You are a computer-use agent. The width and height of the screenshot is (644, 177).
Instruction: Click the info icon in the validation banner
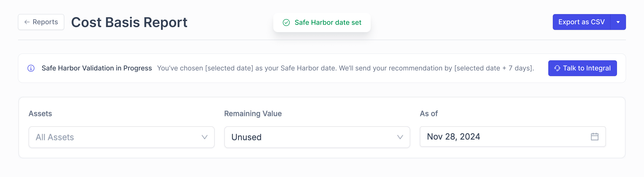tap(31, 68)
